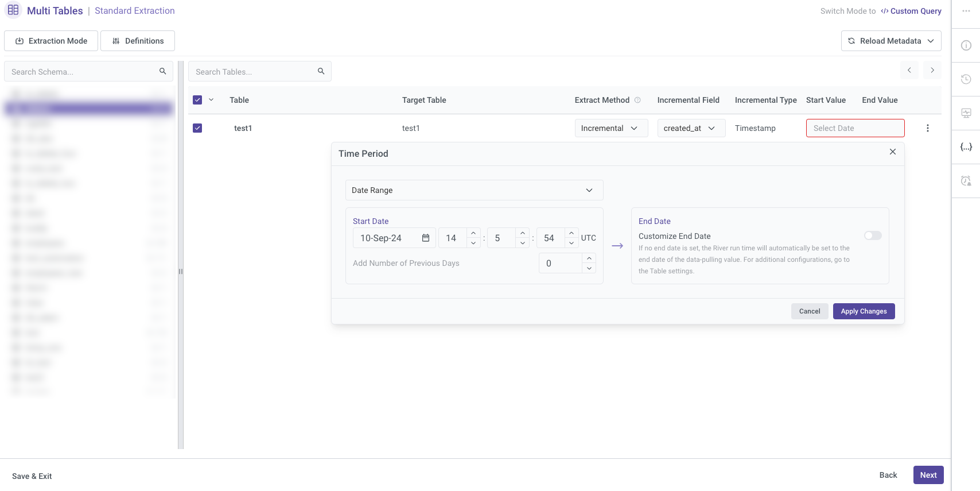Open the Reload Metadata dropdown
Viewport: 980px width, 491px height.
point(891,41)
